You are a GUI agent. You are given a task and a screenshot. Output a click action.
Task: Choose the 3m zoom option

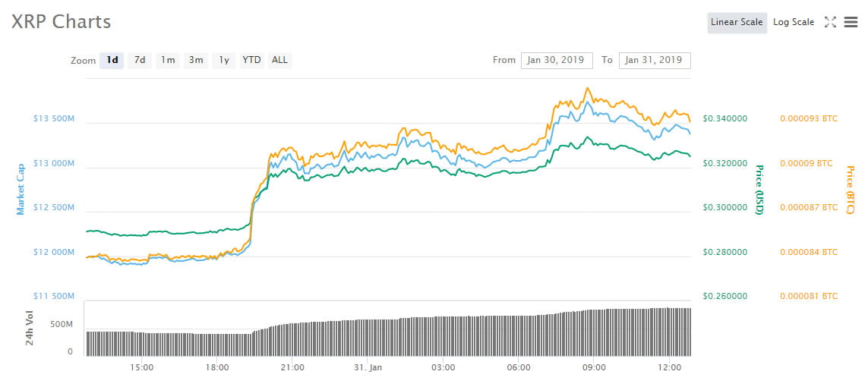pyautogui.click(x=196, y=60)
